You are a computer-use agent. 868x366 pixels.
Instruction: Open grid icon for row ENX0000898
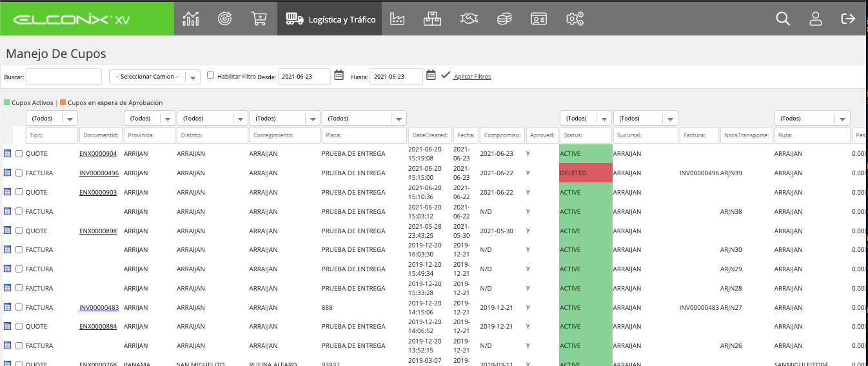pos(8,231)
